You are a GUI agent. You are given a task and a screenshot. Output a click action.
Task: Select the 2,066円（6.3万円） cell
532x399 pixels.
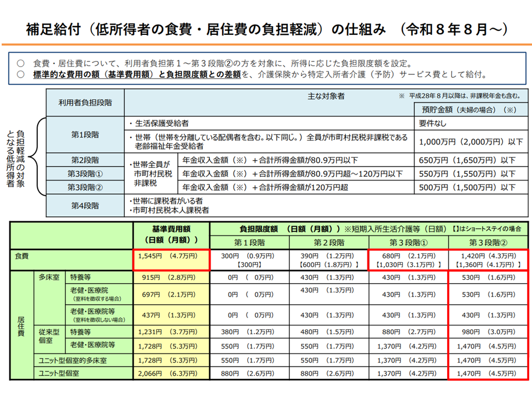point(171,373)
